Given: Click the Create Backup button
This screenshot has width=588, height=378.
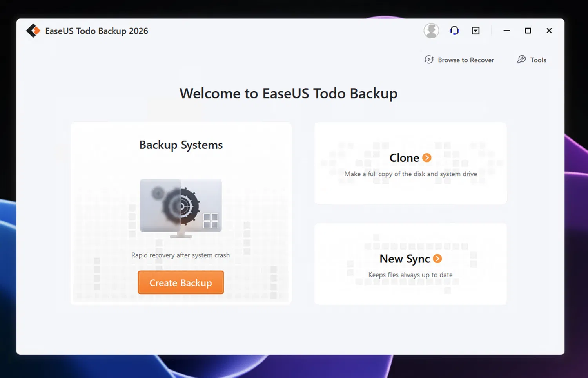Looking at the screenshot, I should pyautogui.click(x=181, y=282).
